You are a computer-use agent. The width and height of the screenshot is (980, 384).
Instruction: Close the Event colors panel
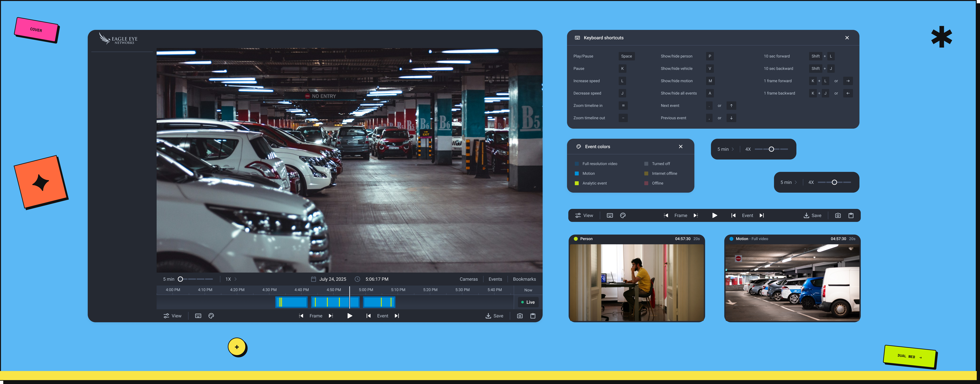pyautogui.click(x=681, y=146)
